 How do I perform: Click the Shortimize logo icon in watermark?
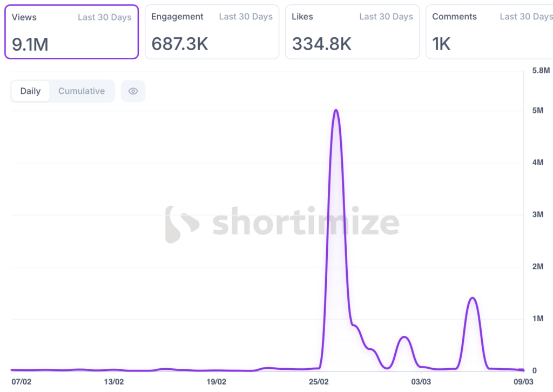click(183, 224)
